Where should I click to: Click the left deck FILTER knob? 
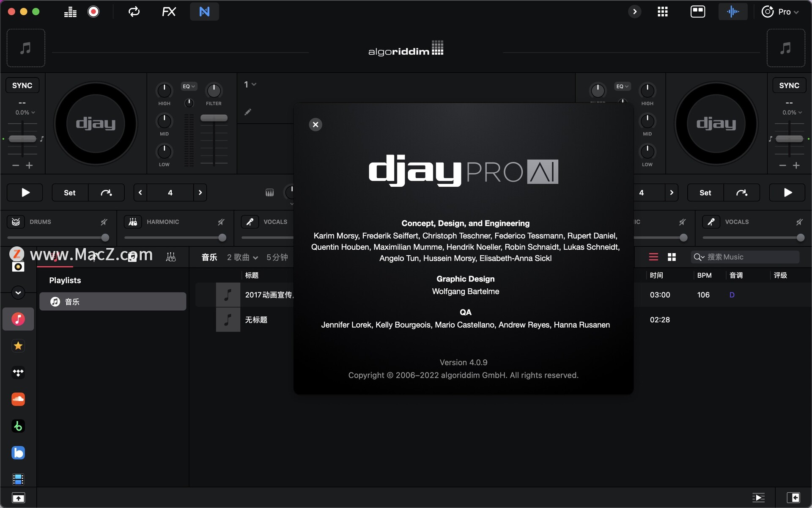coord(214,90)
